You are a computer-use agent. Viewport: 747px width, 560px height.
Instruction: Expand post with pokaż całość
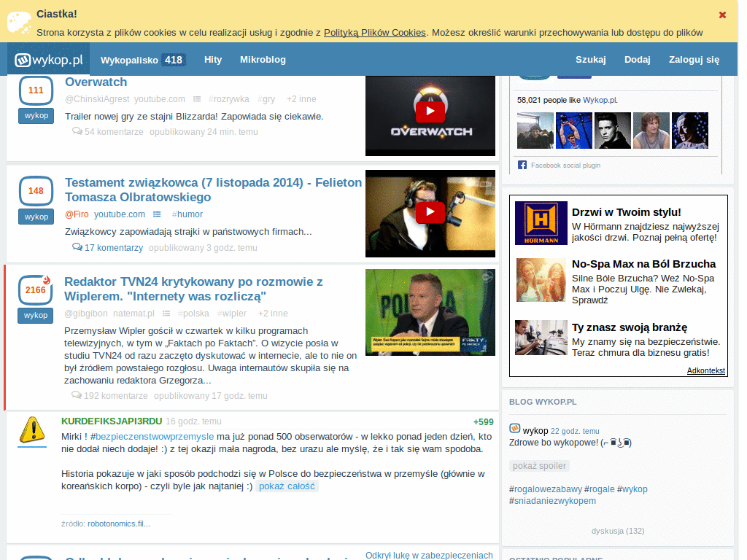(287, 486)
